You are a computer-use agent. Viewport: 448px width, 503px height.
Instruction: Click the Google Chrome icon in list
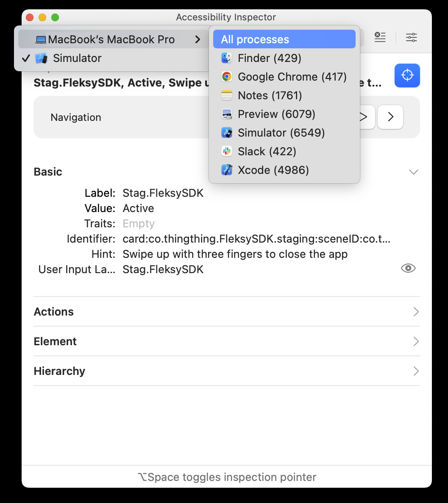point(227,77)
